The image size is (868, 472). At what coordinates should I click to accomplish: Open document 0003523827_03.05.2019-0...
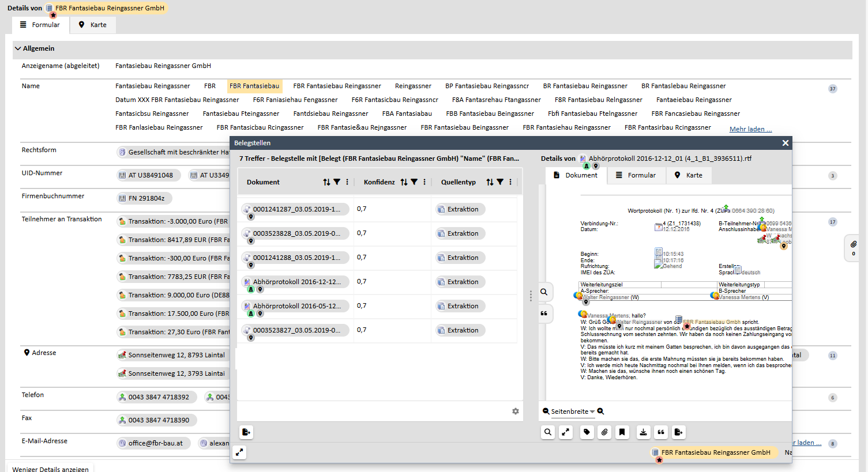click(295, 330)
